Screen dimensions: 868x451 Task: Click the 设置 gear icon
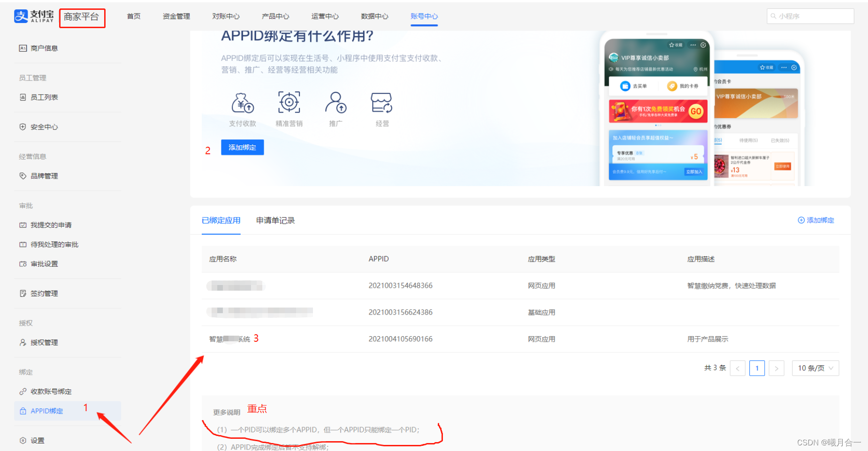(x=23, y=441)
